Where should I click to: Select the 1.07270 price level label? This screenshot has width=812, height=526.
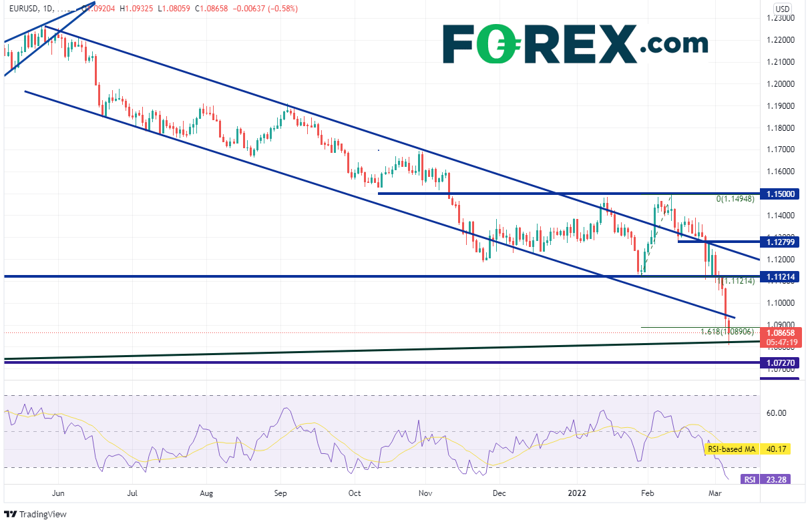coord(779,363)
